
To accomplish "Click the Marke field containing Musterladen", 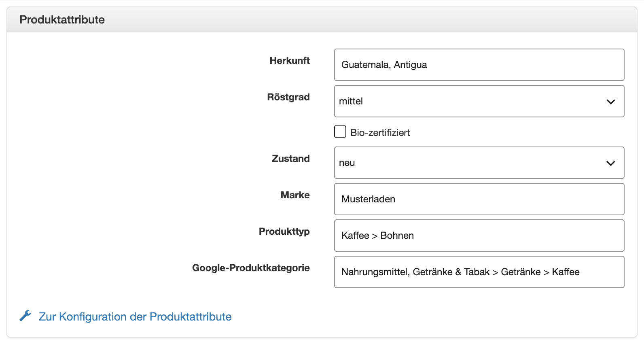I will [479, 199].
